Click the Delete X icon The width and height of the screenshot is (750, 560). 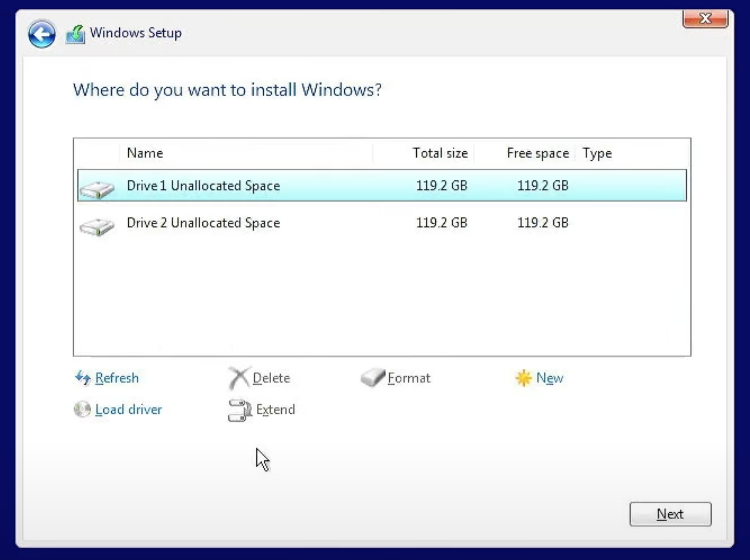point(239,377)
